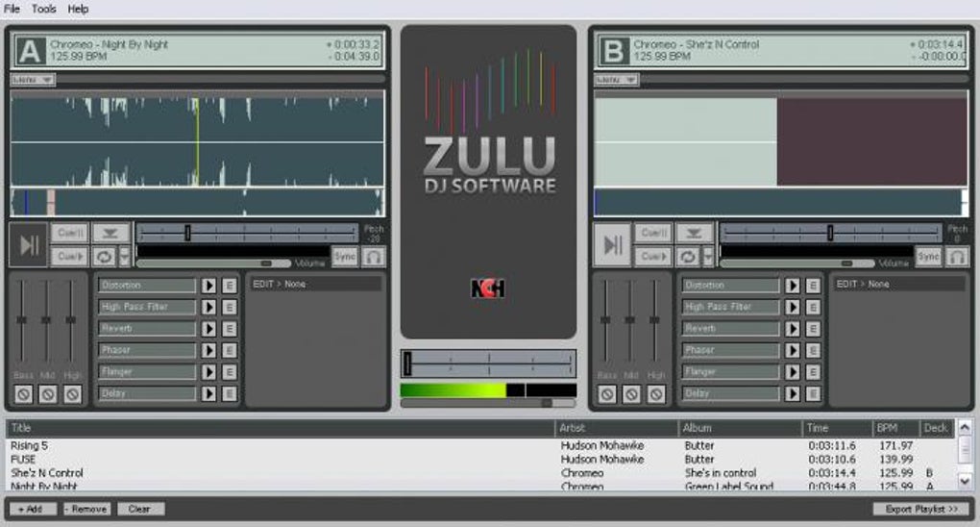Open the Tools menu
980x527 pixels.
(44, 9)
